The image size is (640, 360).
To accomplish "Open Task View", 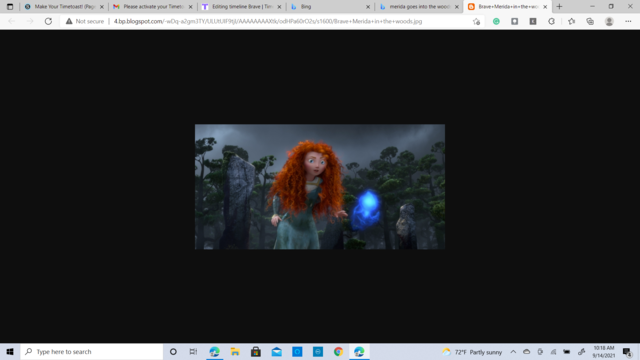I will click(x=193, y=351).
